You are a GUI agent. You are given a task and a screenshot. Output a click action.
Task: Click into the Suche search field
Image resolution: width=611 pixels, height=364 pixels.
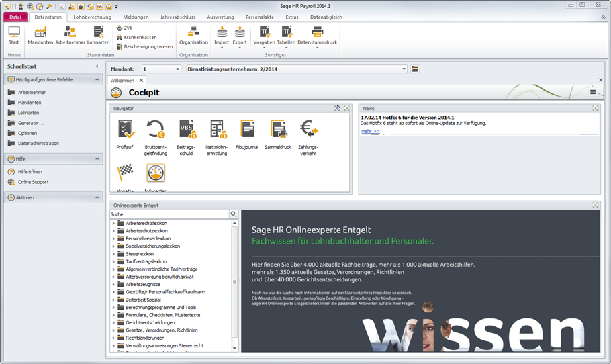169,214
